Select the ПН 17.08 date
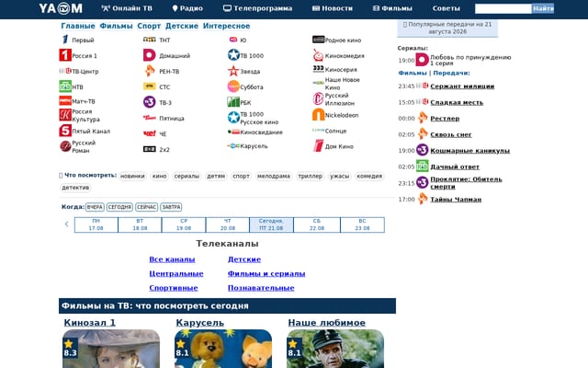The height and width of the screenshot is (368, 588). [x=96, y=224]
